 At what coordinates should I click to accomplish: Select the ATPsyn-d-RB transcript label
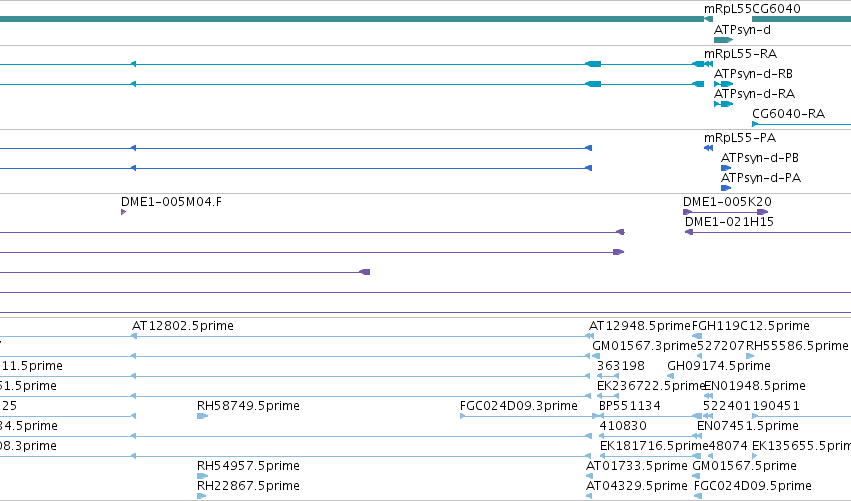753,74
